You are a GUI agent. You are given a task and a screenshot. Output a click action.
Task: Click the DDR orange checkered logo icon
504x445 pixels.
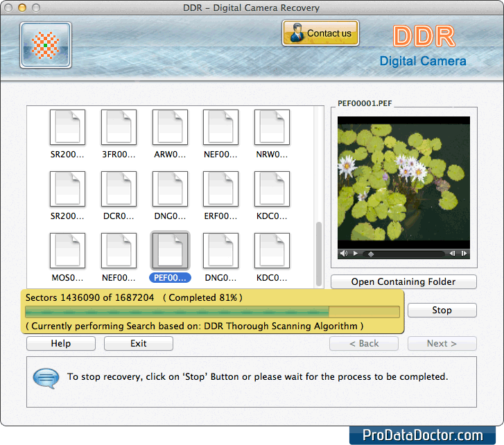point(45,45)
